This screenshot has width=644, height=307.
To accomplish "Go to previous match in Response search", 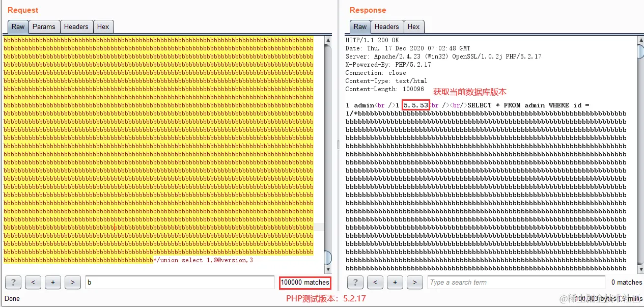I will (375, 282).
